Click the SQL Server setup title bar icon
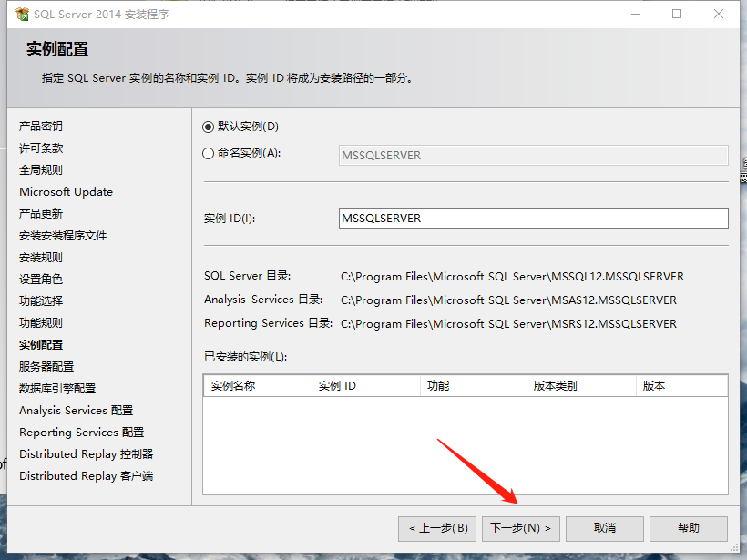Screen dimensions: 747x560 (22, 15)
